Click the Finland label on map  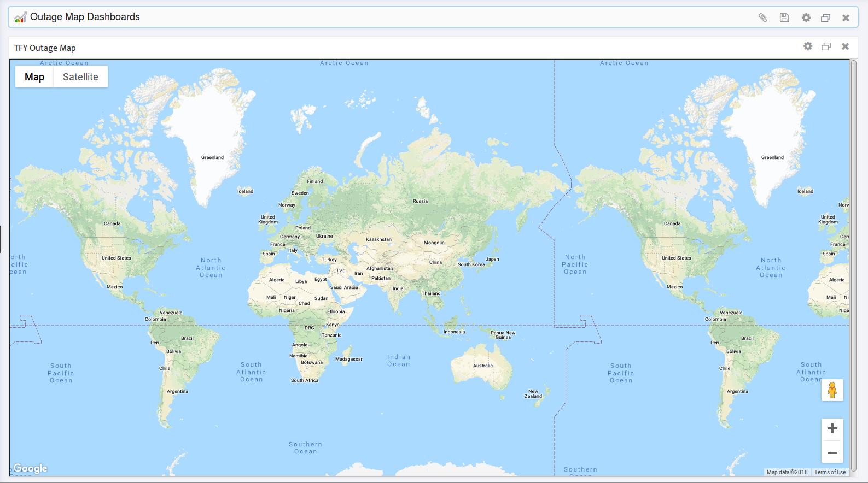pyautogui.click(x=314, y=181)
